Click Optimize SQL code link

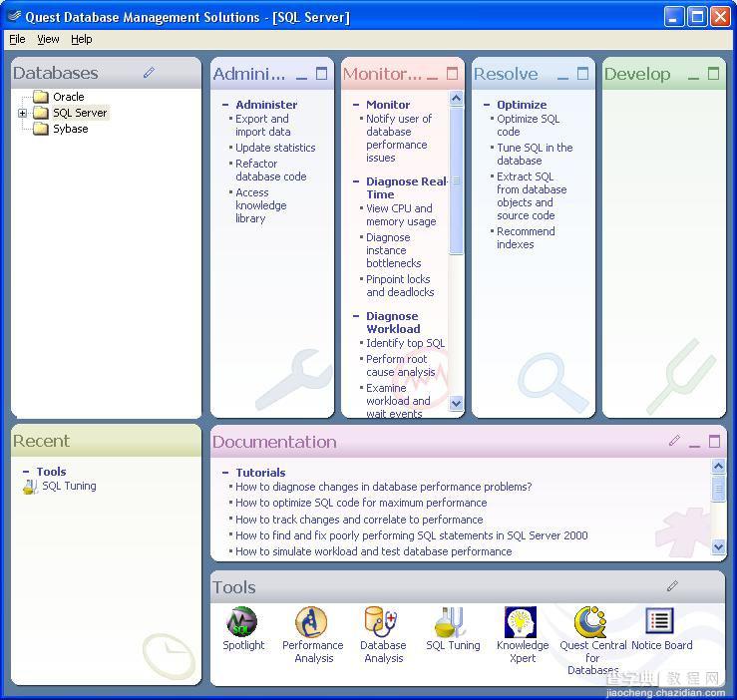pos(529,126)
